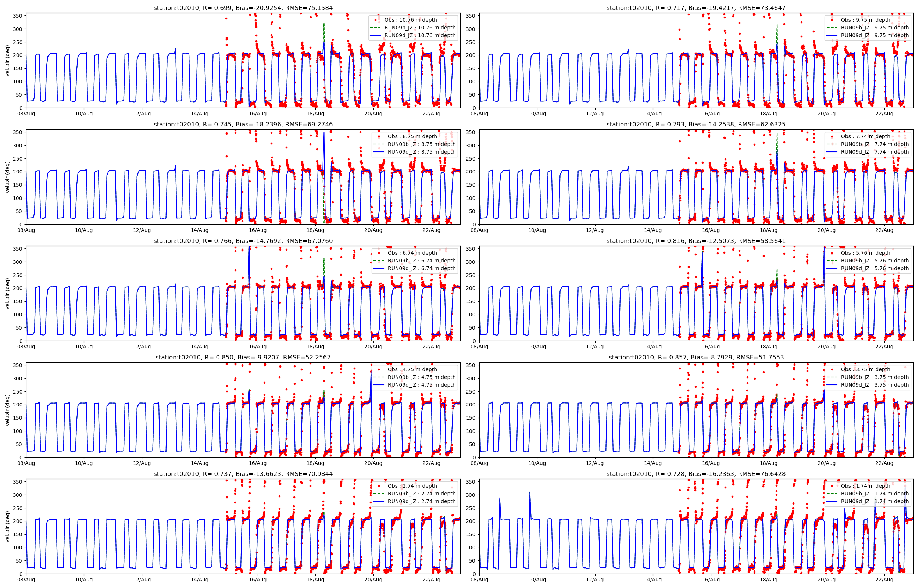
Task: Click Vel.Dir (deg) label of the bottom-left plot
Action: (x=7, y=527)
